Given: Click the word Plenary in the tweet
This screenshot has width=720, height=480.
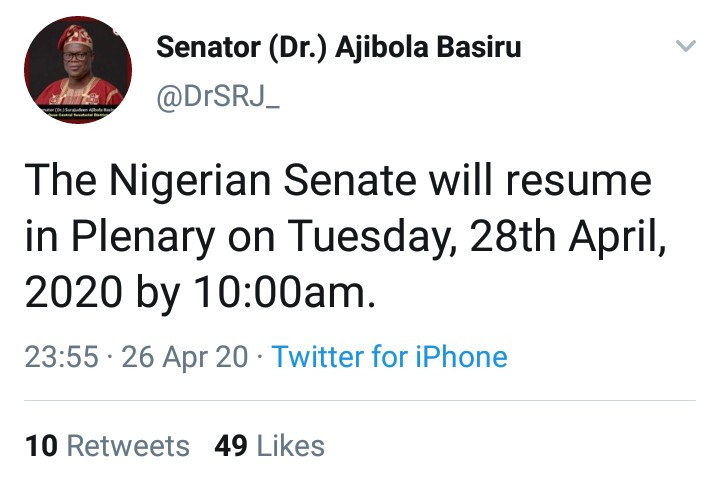Looking at the screenshot, I should pos(143,237).
